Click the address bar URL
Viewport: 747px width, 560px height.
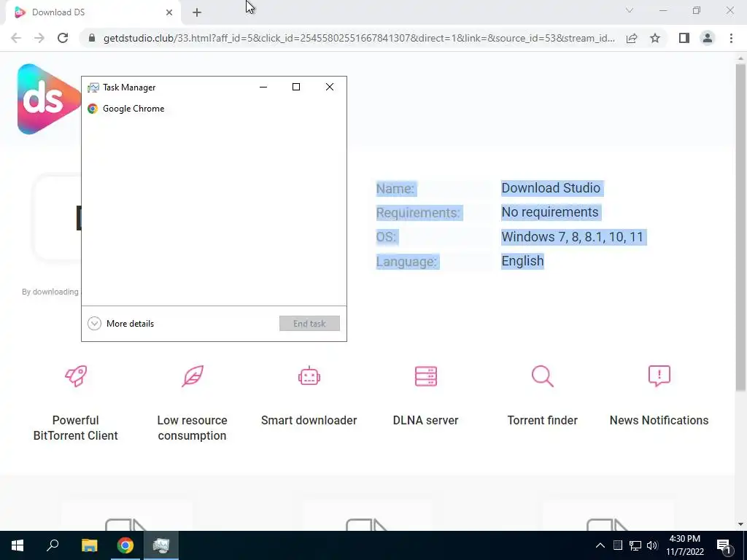pyautogui.click(x=359, y=38)
